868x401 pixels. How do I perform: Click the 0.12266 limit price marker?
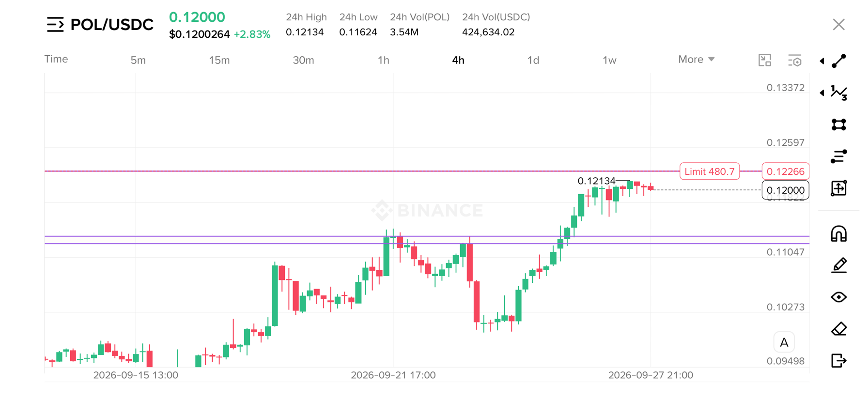coord(785,171)
